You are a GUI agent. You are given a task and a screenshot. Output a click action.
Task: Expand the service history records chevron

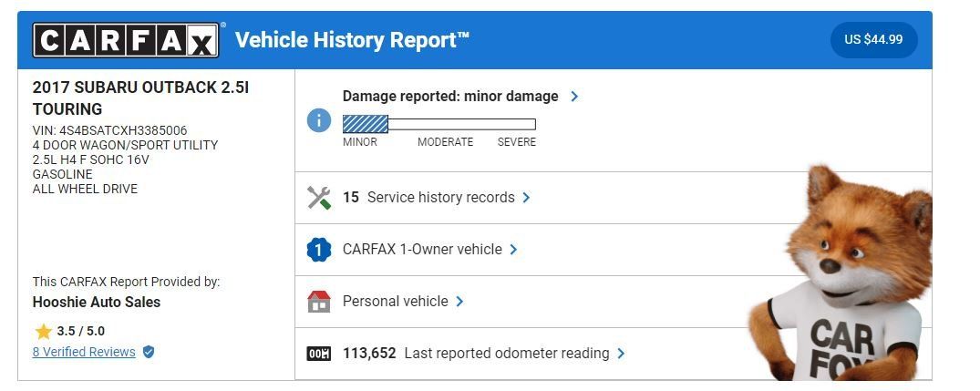(526, 198)
